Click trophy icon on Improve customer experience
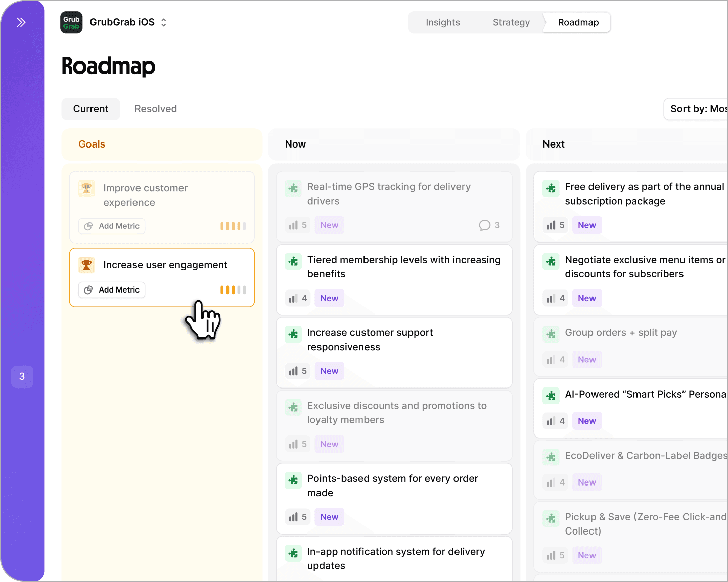Viewport: 728px width, 582px height. [86, 188]
